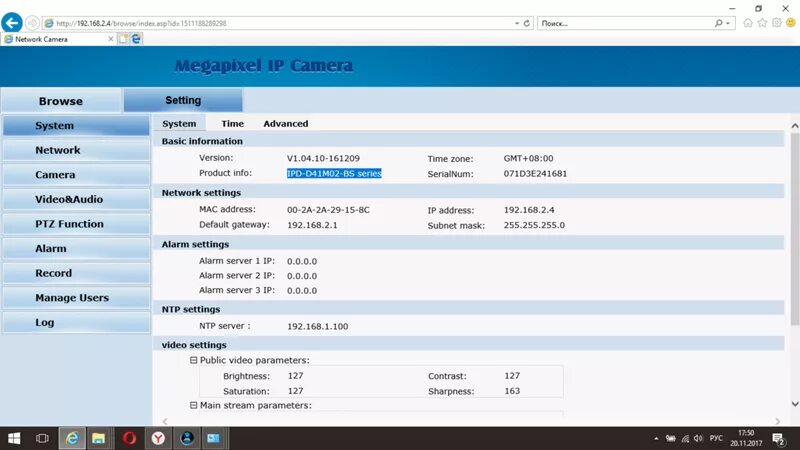
Task: Collapse Public video parameters section
Action: point(193,360)
